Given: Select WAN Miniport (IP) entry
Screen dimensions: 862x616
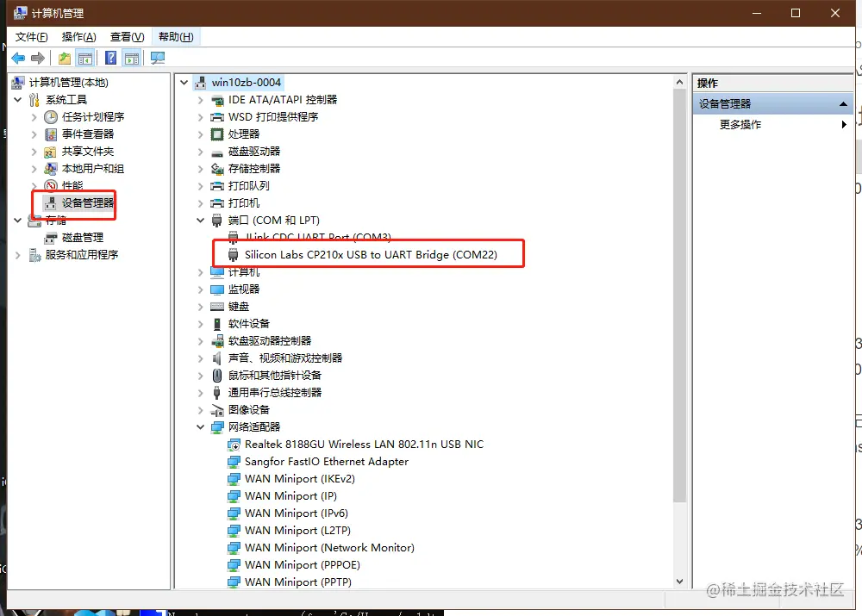Looking at the screenshot, I should [290, 496].
